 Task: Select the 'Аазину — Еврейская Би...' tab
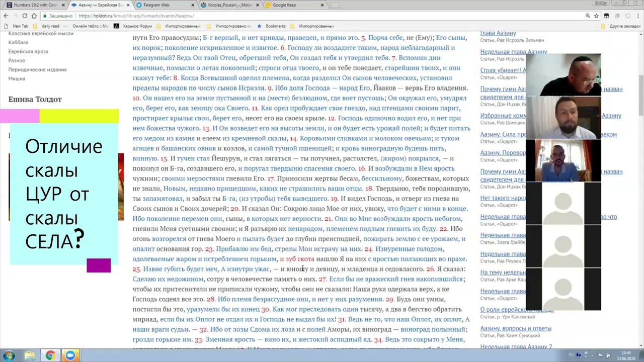tap(99, 5)
